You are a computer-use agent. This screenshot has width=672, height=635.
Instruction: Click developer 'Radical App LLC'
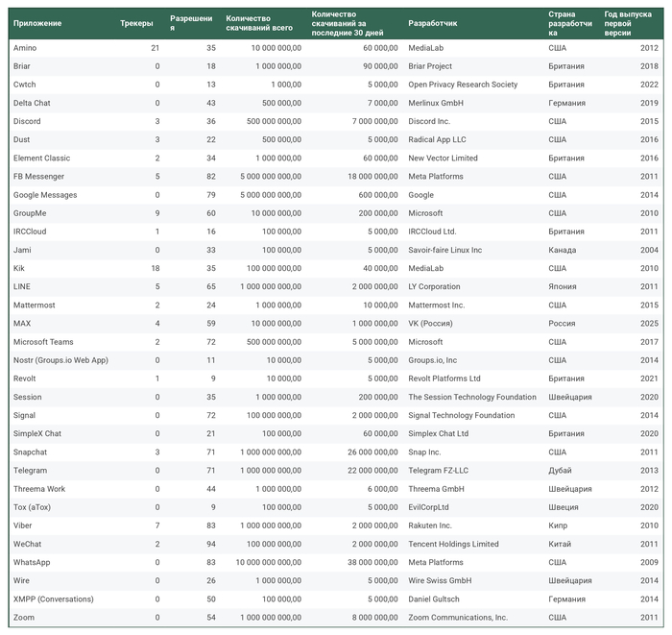(x=437, y=140)
